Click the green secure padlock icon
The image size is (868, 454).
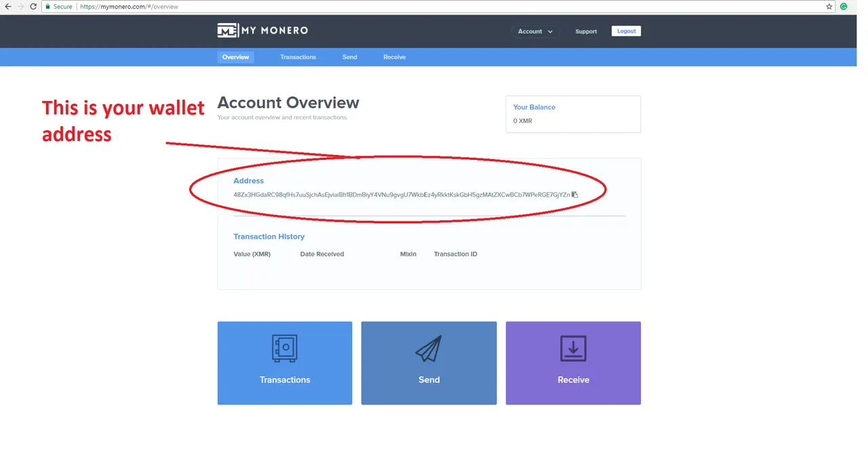[48, 6]
